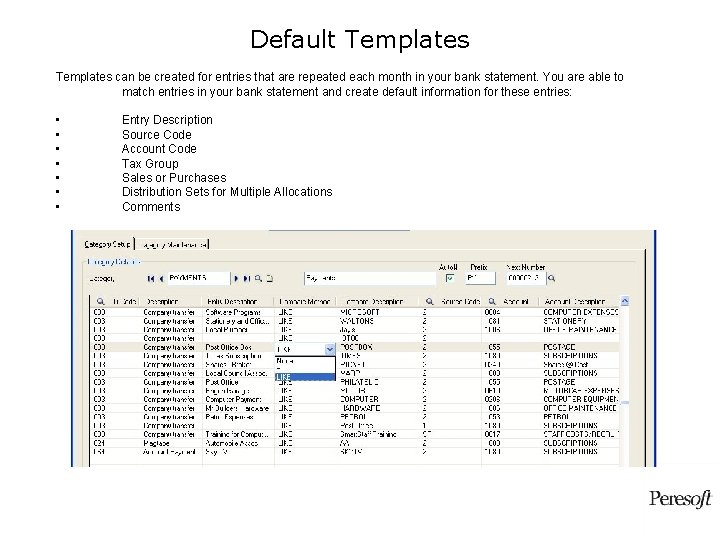Click the Entry Description column header
720x540 pixels.
coord(238,302)
